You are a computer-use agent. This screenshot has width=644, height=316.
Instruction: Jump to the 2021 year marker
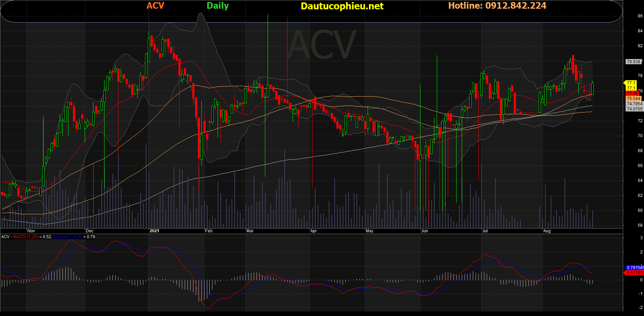click(154, 231)
